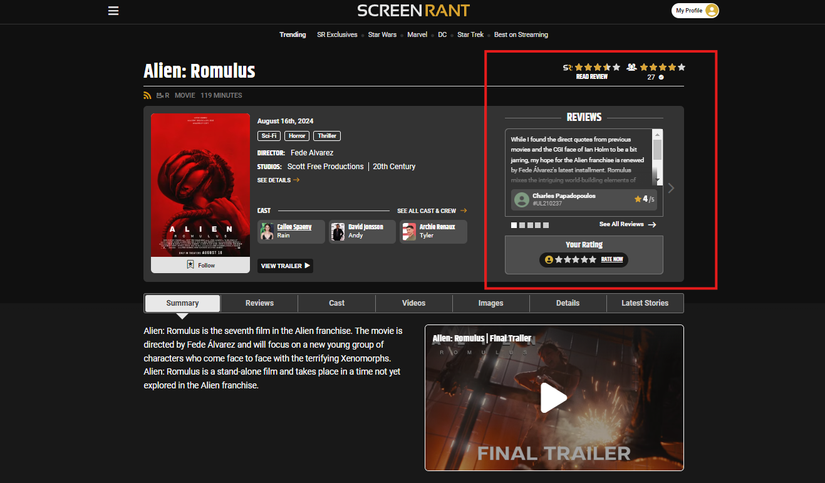Click the RSS feed icon under the title

point(147,95)
